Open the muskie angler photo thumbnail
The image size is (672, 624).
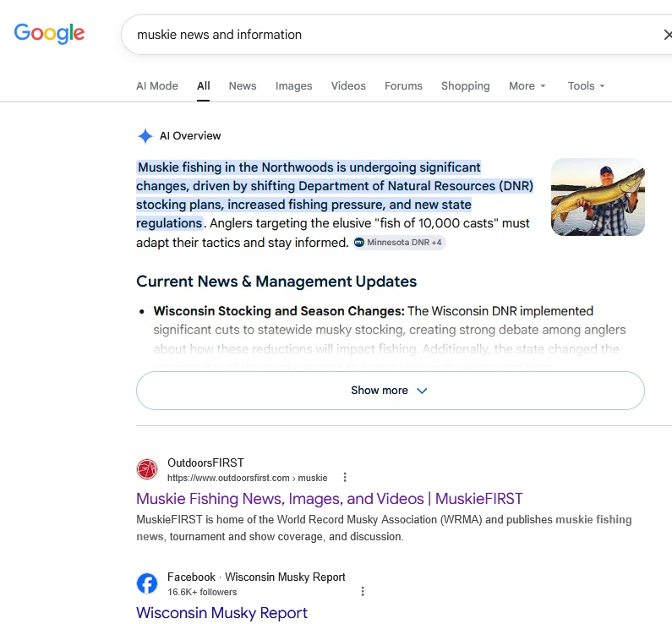pos(598,197)
